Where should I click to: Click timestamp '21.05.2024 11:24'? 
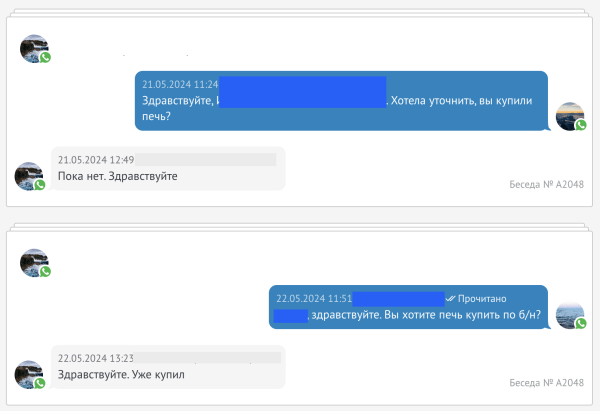180,85
